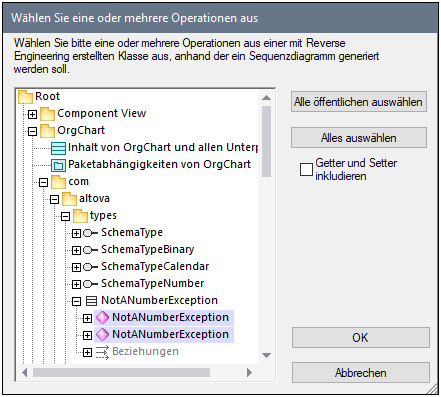The image size is (441, 397).
Task: Enable Getter und Setter inkludieren checkbox
Action: pyautogui.click(x=306, y=169)
